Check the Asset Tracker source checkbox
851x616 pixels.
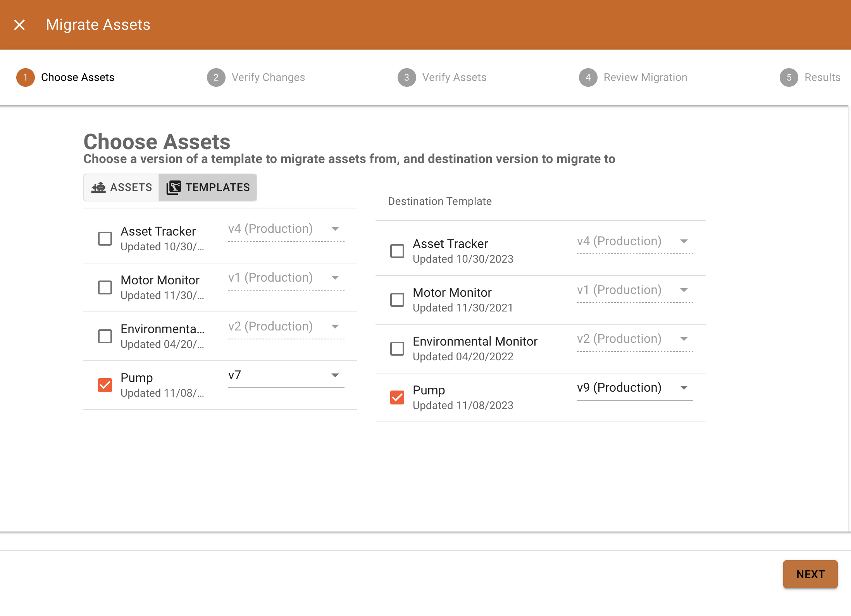point(105,238)
